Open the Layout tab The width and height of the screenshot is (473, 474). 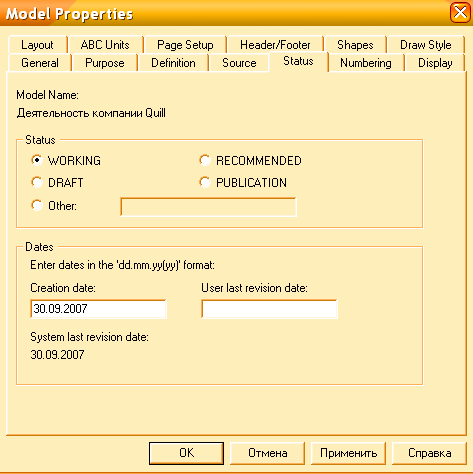(37, 45)
